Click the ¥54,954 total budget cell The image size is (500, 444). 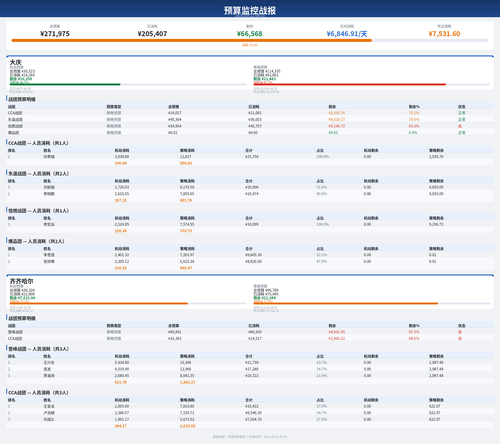coord(175,126)
